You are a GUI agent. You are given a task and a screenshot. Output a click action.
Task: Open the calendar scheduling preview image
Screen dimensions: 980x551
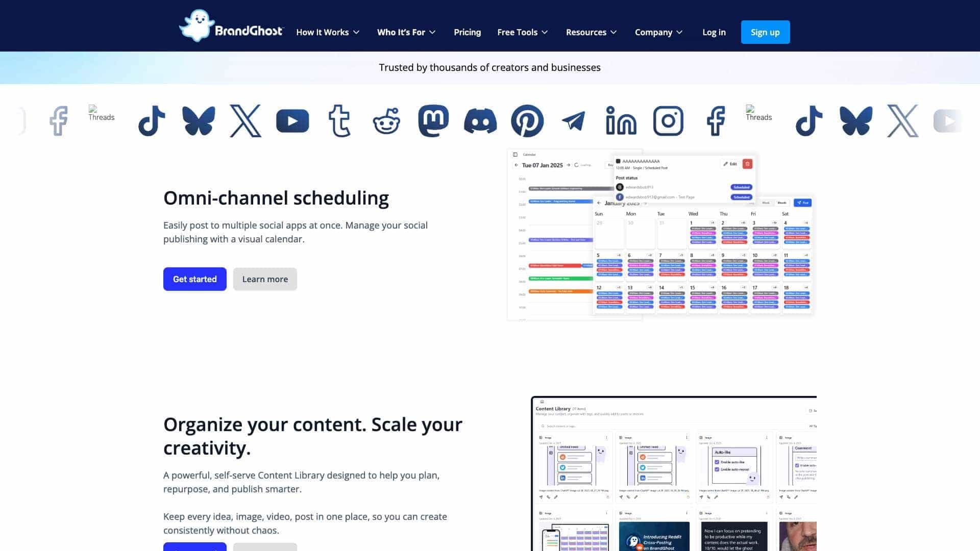[x=661, y=235]
